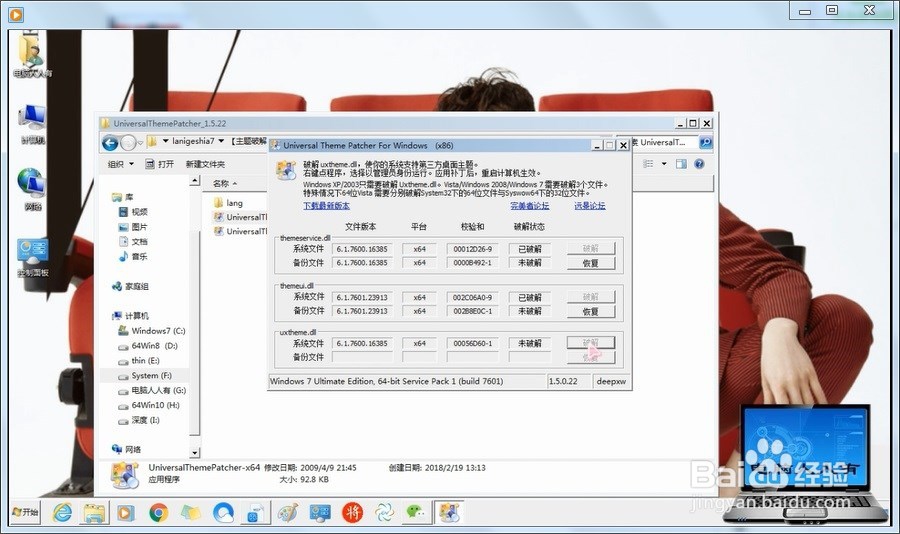This screenshot has height=534, width=900.
Task: Toggle the Explorer preview pane icon
Action: 681,164
